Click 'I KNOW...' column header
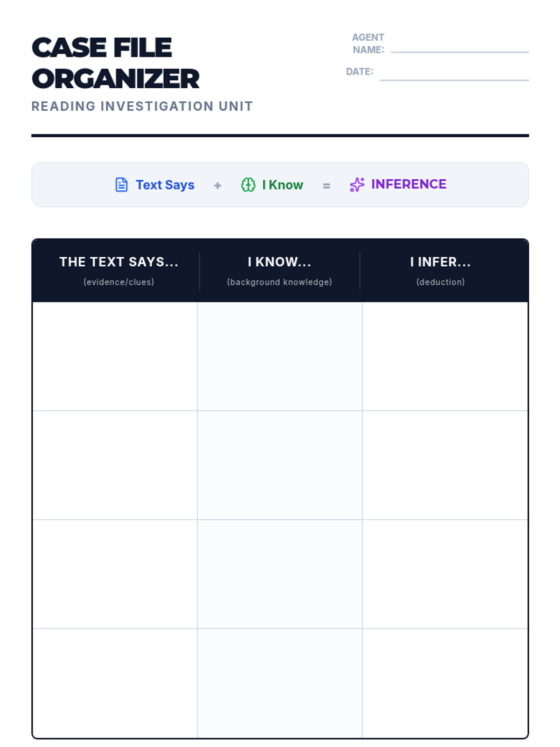The image size is (560, 747). click(279, 262)
